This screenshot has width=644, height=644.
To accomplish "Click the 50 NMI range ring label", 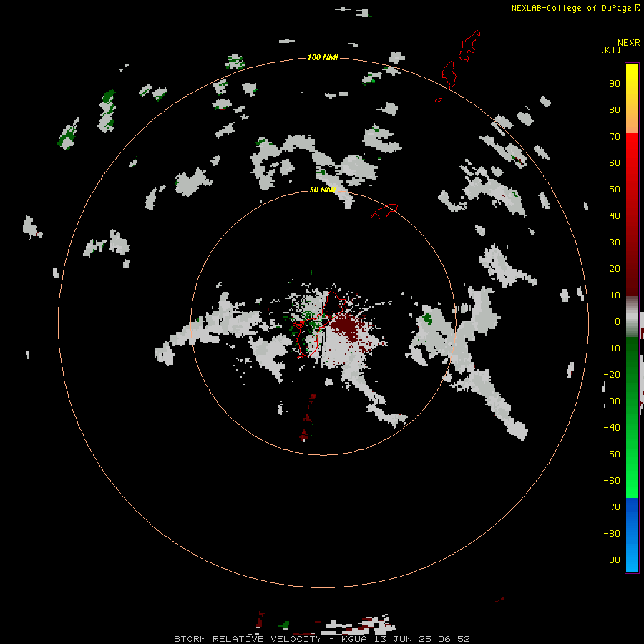I will point(323,190).
